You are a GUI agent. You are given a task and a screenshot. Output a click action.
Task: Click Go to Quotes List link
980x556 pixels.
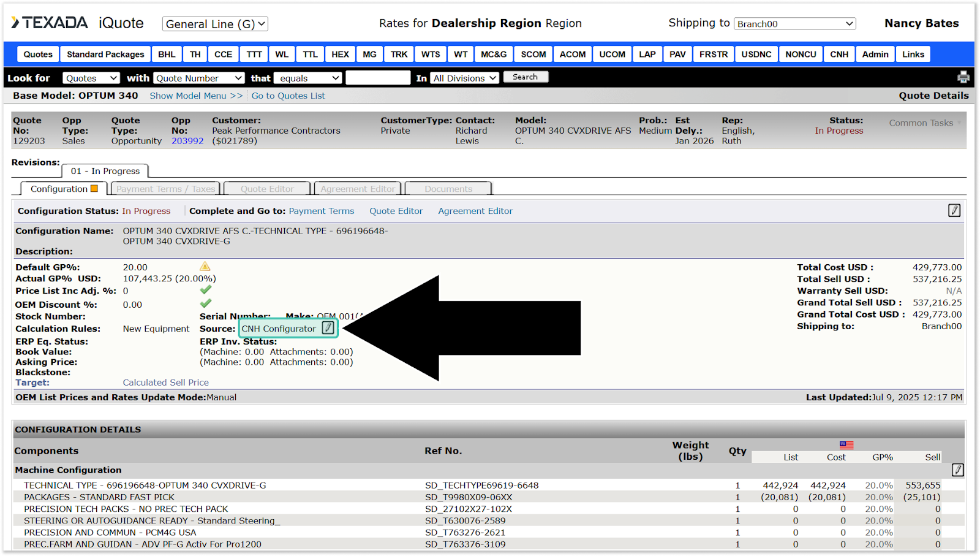click(288, 96)
